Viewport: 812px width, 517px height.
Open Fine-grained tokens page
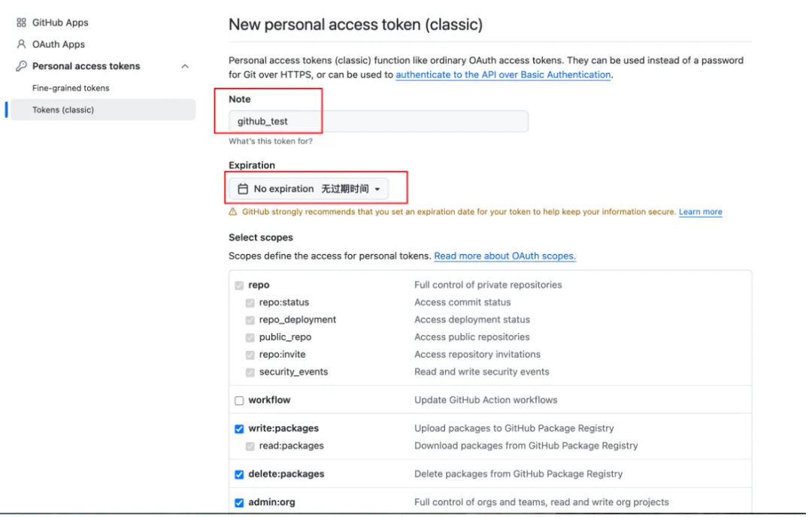pyautogui.click(x=71, y=88)
